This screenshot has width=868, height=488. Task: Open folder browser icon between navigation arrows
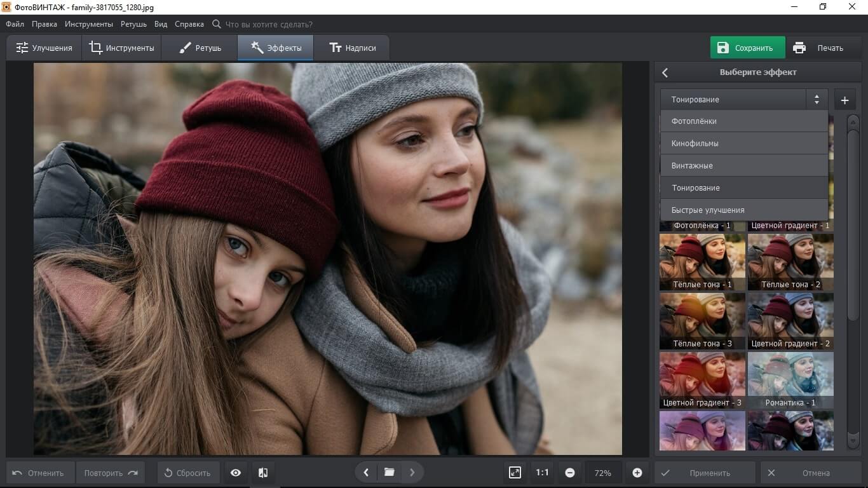pos(389,472)
